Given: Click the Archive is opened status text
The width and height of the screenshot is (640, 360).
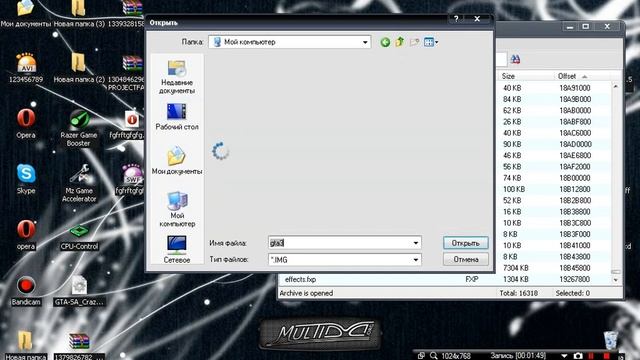Looking at the screenshot, I should pos(306,293).
